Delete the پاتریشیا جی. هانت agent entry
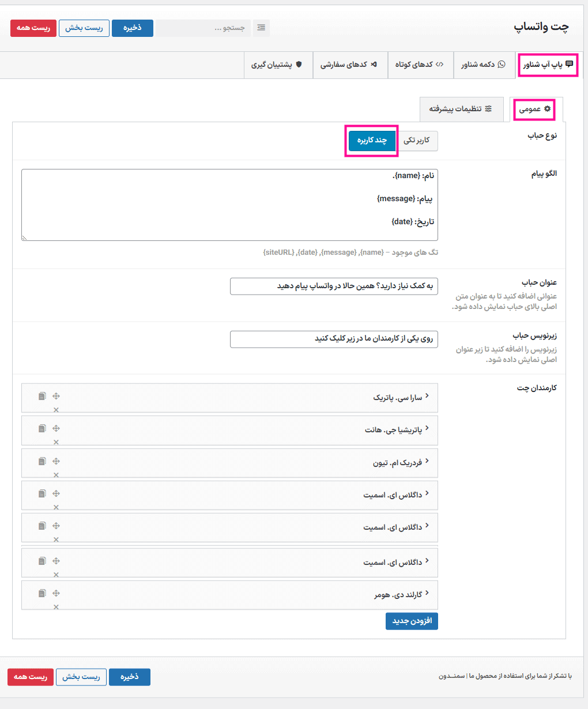This screenshot has height=709, width=588. click(56, 442)
